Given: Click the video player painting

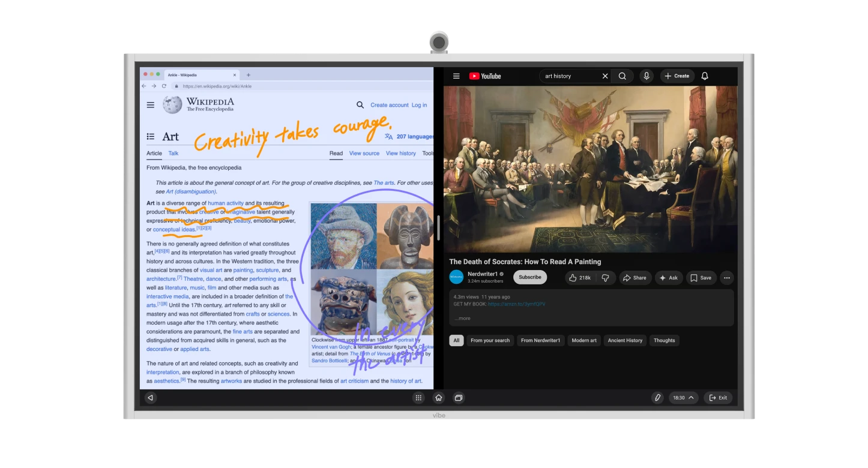Looking at the screenshot, I should point(591,169).
